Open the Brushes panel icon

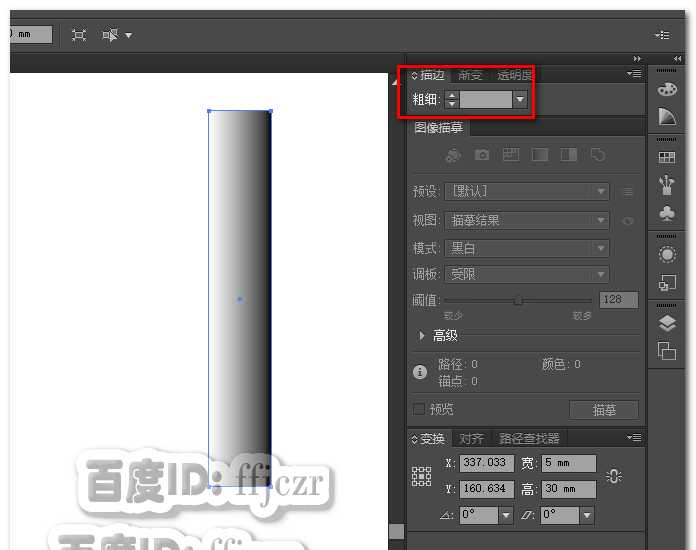[667, 185]
